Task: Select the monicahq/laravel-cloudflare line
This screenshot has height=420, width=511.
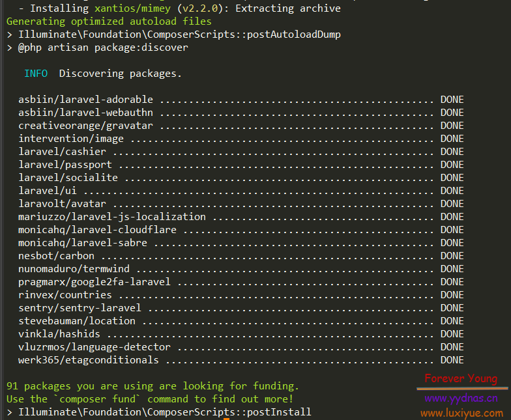Action: pyautogui.click(x=241, y=230)
